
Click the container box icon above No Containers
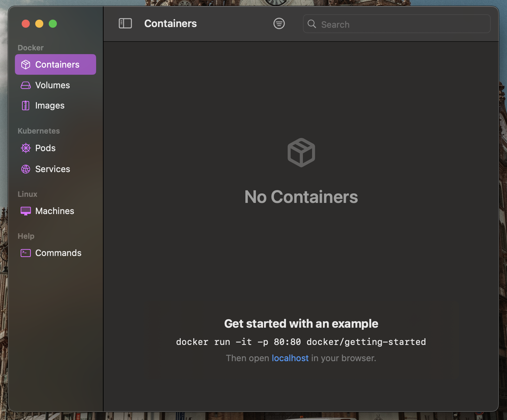[301, 152]
